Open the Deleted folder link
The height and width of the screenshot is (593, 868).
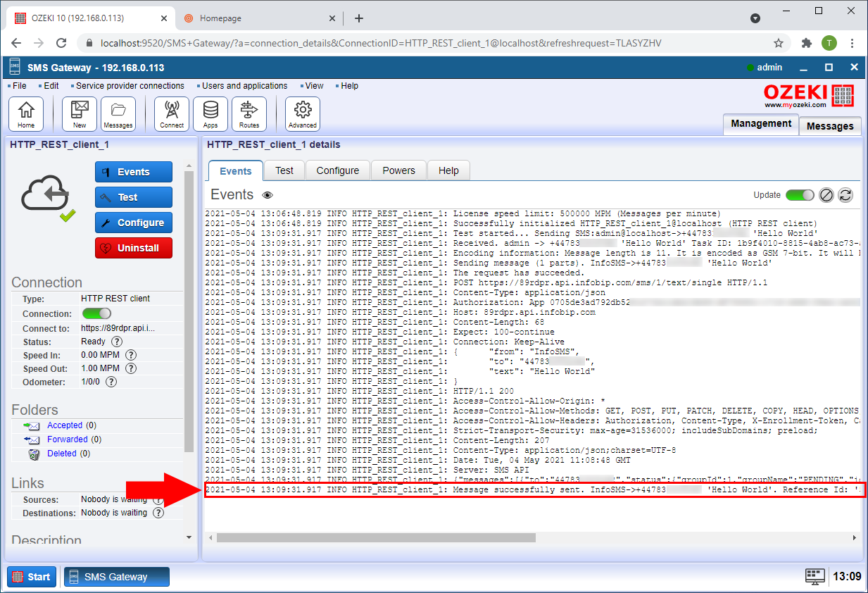tap(61, 454)
